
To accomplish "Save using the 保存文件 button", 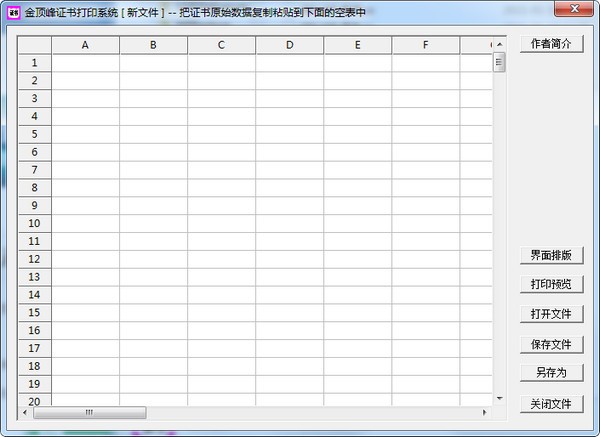I will 551,344.
